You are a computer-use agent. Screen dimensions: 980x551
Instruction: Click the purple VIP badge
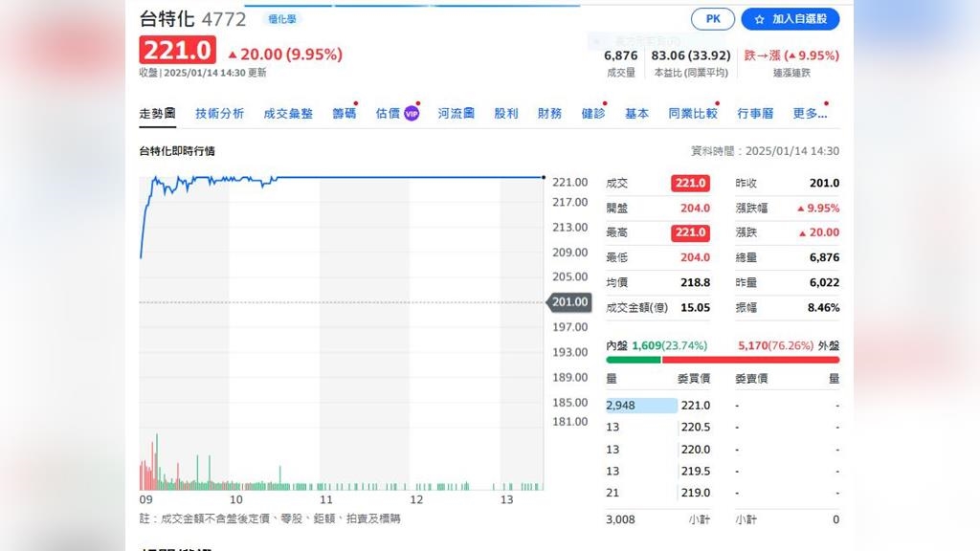click(x=412, y=113)
